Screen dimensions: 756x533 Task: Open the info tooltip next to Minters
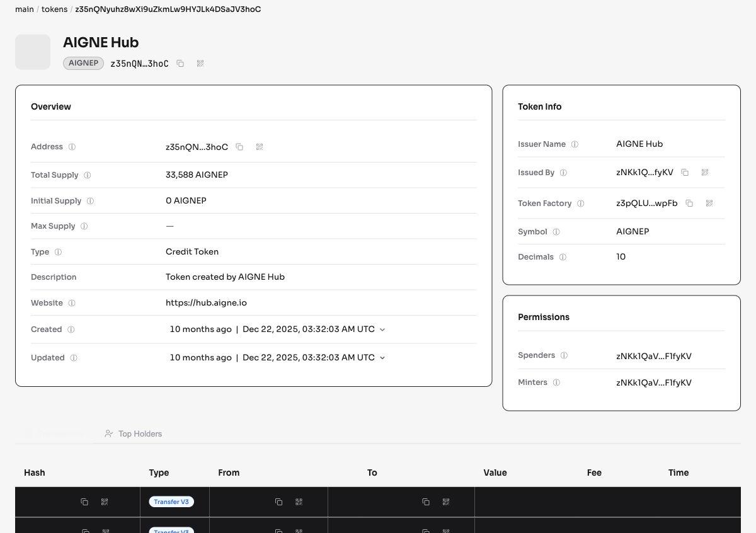[556, 382]
